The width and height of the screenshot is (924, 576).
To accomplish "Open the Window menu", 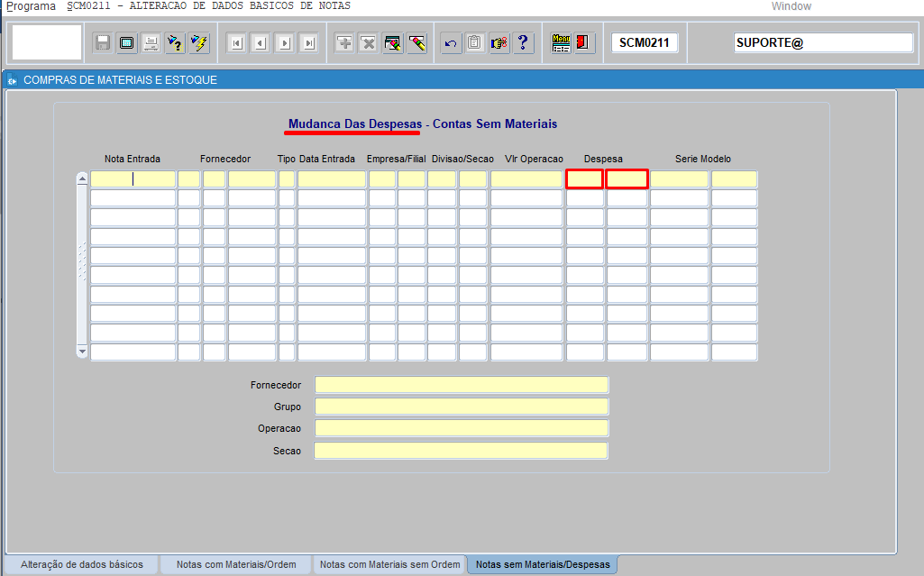I will (x=791, y=6).
